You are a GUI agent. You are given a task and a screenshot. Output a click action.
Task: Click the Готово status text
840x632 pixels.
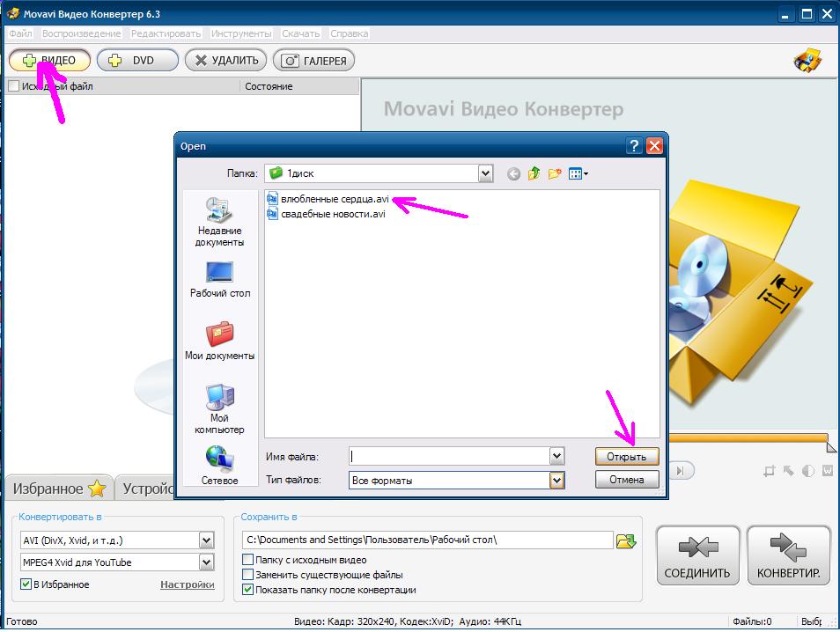tap(21, 621)
